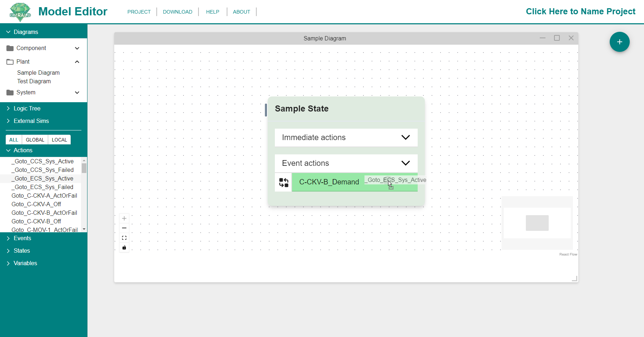
Task: Click the Sample State node left handle
Action: [x=266, y=110]
